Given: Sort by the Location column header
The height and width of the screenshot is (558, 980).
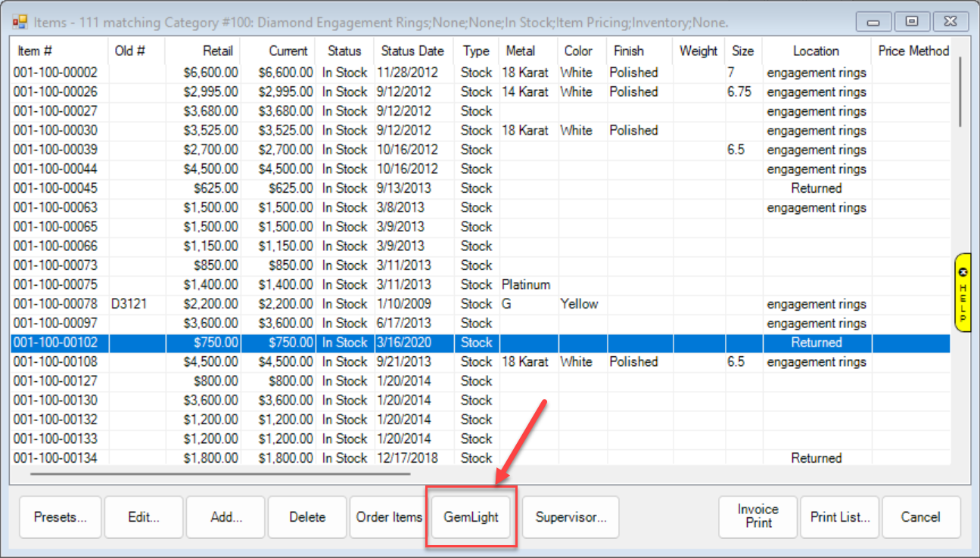Looking at the screenshot, I should [x=816, y=51].
